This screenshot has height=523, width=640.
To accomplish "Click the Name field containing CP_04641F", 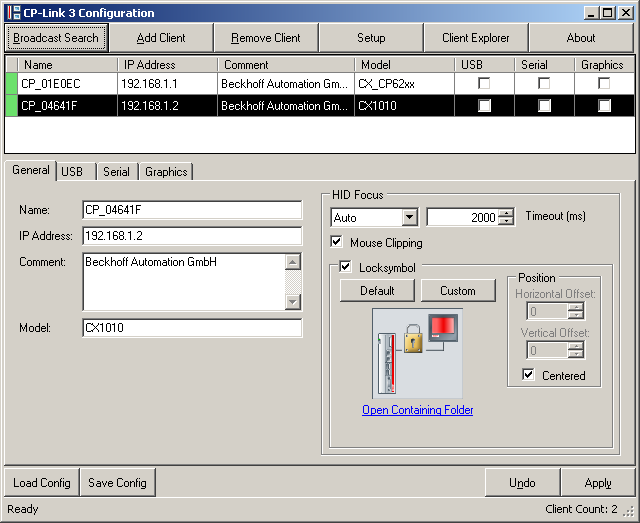I will tap(192, 210).
